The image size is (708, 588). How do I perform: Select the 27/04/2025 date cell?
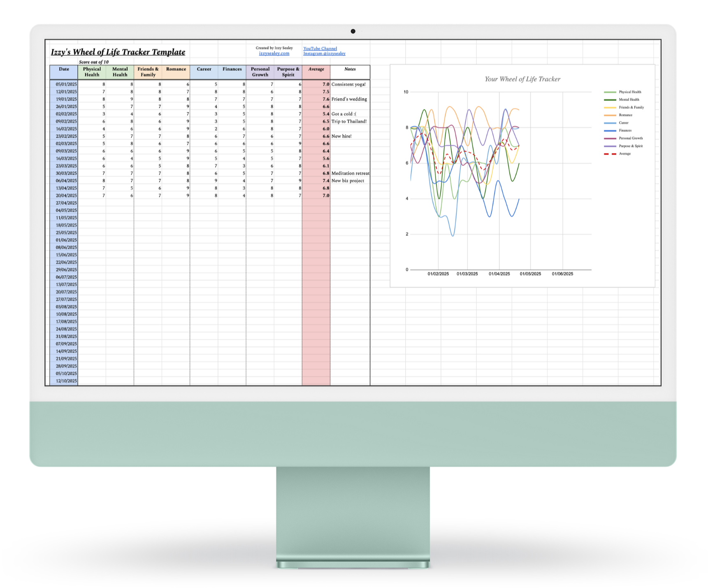(64, 203)
